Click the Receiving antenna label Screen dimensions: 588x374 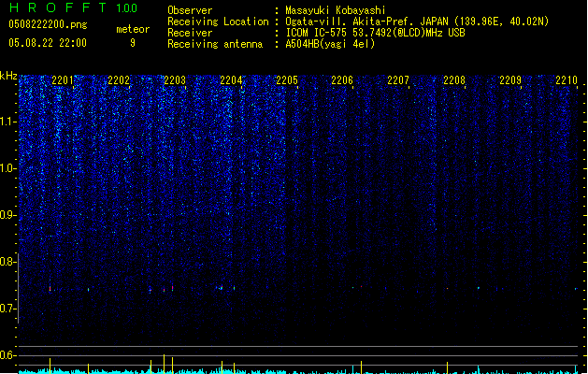coord(215,44)
